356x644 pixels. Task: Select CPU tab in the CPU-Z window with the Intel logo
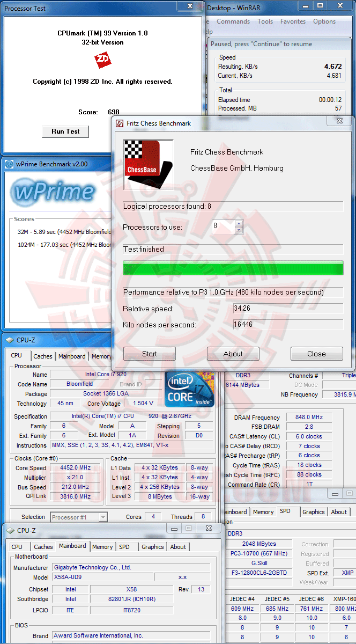[x=17, y=355]
